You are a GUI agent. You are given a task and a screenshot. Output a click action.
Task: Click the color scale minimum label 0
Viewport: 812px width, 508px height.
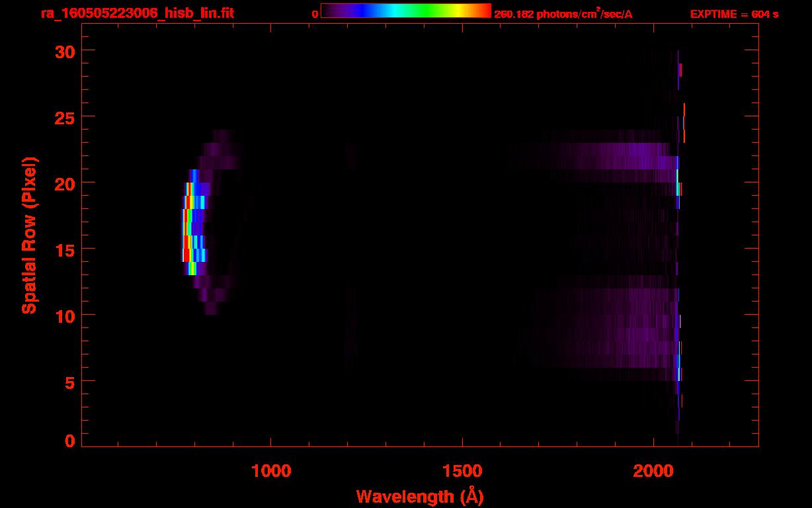[x=315, y=14]
